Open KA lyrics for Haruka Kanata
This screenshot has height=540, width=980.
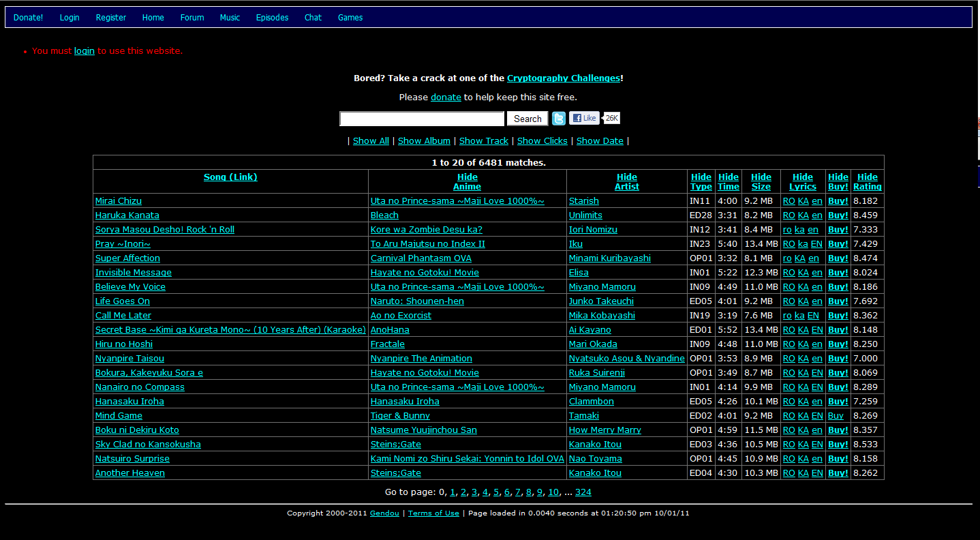coord(803,215)
